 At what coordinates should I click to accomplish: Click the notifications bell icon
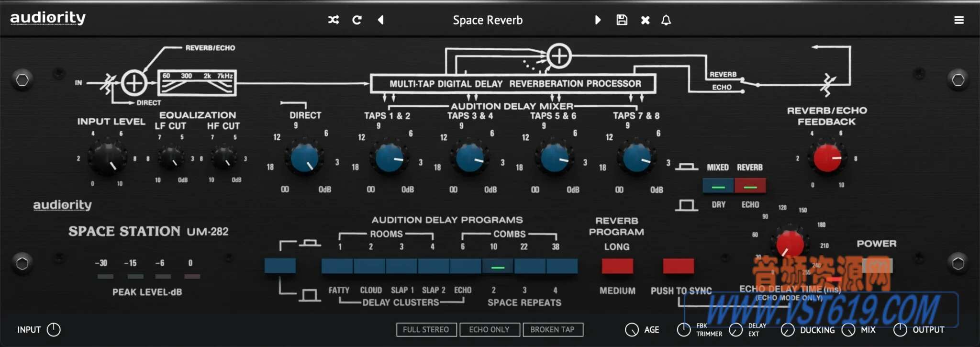(x=666, y=20)
